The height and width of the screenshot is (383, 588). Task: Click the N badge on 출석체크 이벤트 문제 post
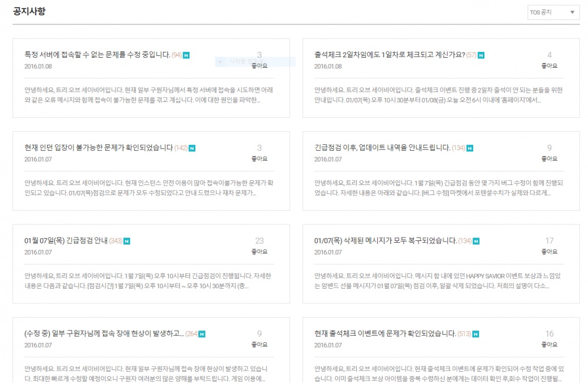(476, 334)
